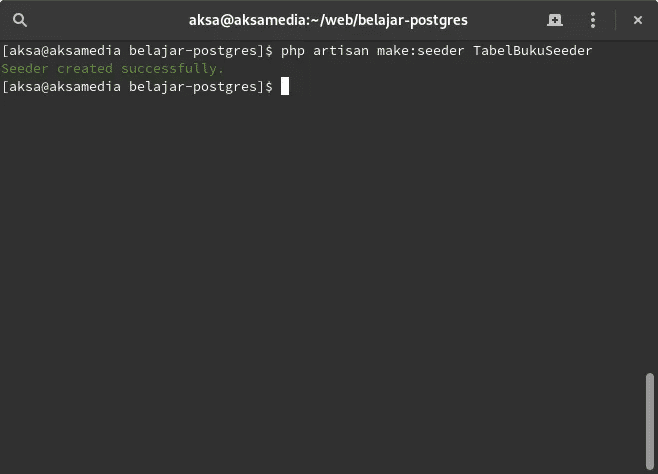This screenshot has width=658, height=474.
Task: Click the second [aksa@aksamedia belajar-postgres]$ prompt
Action: point(137,87)
